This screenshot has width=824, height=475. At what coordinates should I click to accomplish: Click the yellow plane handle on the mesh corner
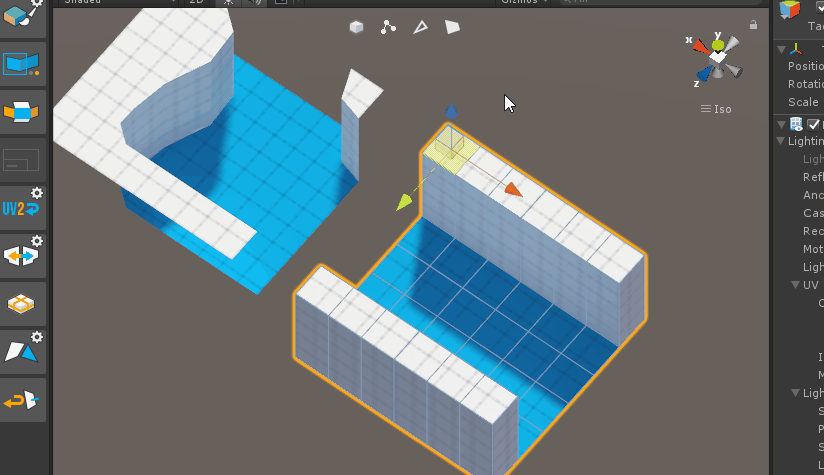(450, 149)
